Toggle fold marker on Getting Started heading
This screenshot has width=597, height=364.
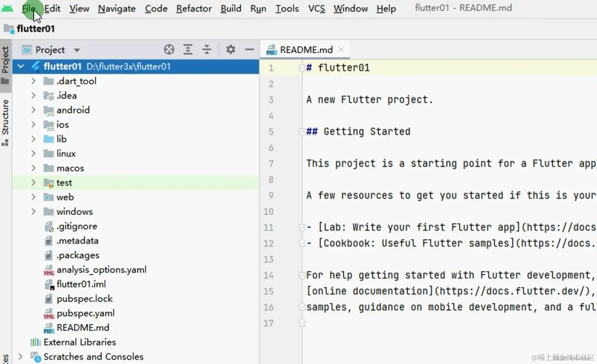click(x=302, y=132)
